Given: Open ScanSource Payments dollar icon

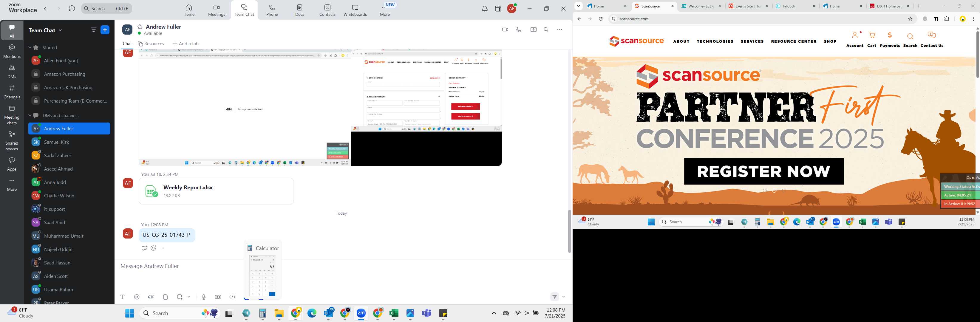Looking at the screenshot, I should tap(890, 40).
